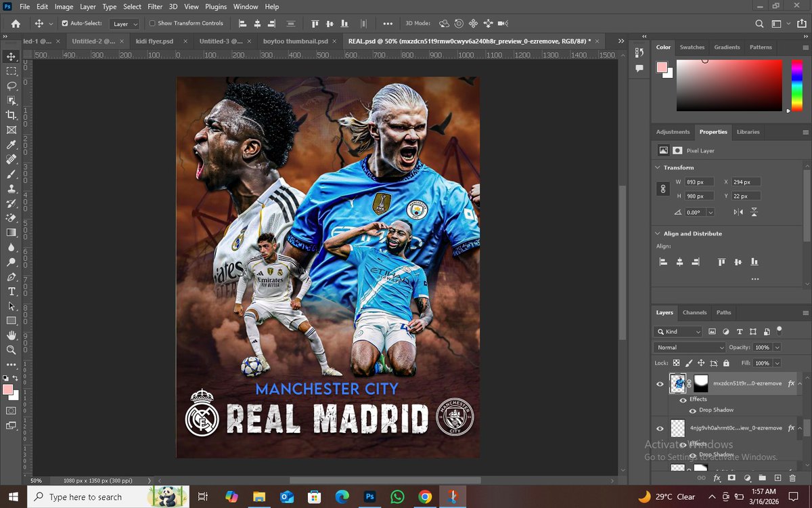Click the foreground color swatch in toolbar
Image resolution: width=812 pixels, height=508 pixels.
tap(8, 390)
